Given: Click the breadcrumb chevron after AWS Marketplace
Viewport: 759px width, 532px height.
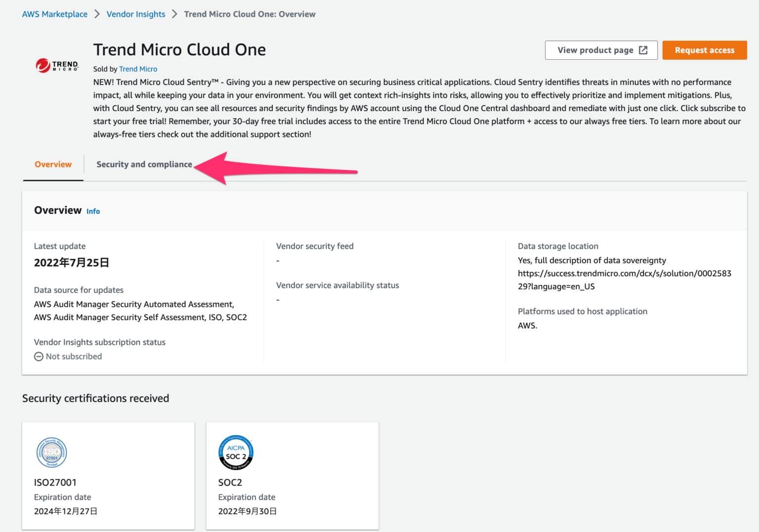Looking at the screenshot, I should pos(97,14).
